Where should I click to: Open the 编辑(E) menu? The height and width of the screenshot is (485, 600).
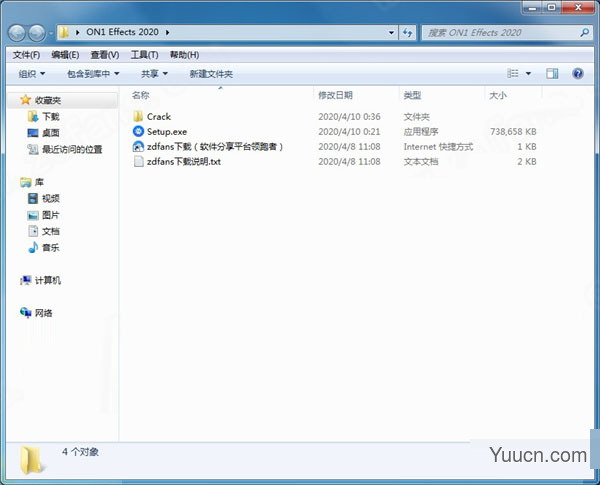point(65,55)
